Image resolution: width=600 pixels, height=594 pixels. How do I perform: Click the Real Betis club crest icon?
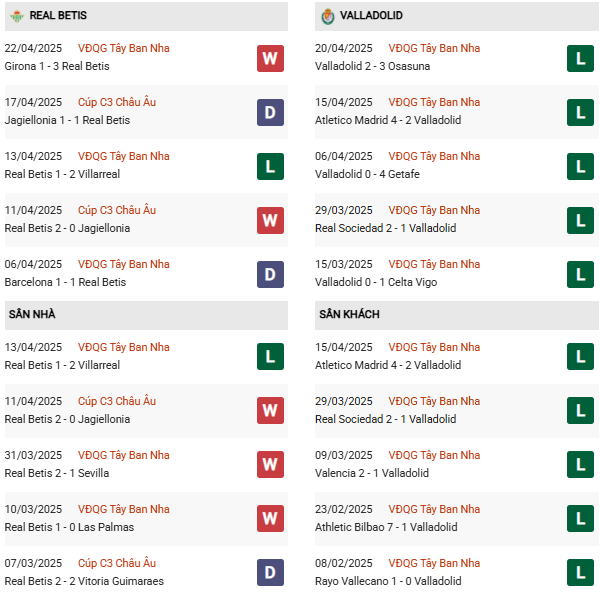tap(17, 16)
